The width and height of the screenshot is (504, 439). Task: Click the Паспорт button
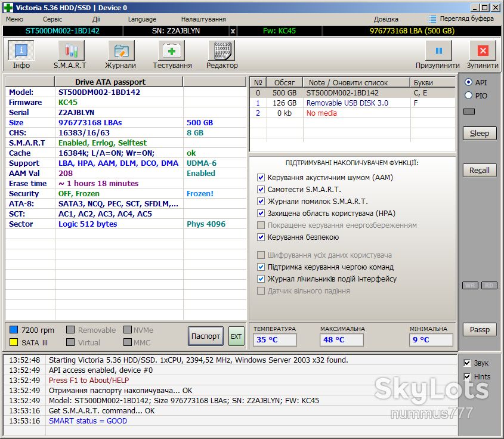point(206,336)
